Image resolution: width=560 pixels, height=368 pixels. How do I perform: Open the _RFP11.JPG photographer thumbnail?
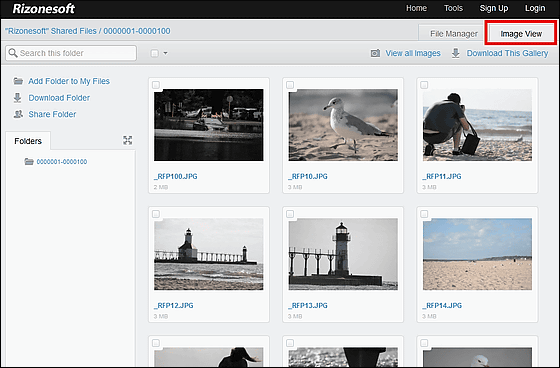477,125
